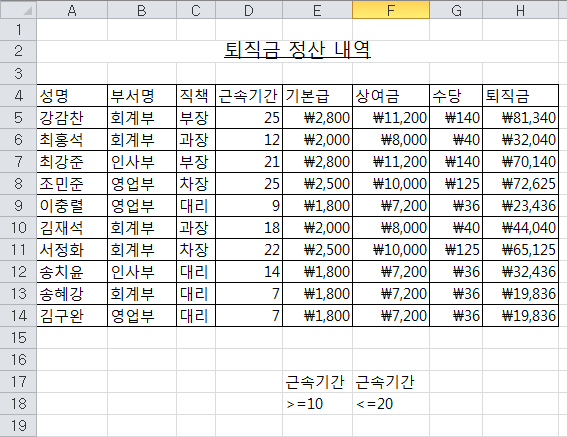Select the name cell 김재석

click(72, 228)
